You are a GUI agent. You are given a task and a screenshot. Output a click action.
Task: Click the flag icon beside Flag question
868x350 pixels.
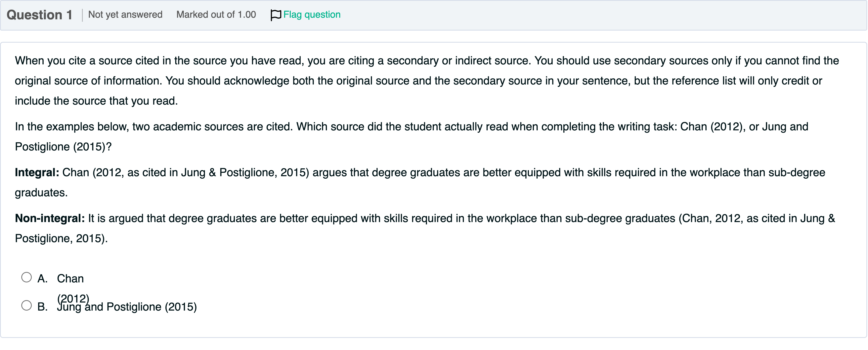(276, 15)
